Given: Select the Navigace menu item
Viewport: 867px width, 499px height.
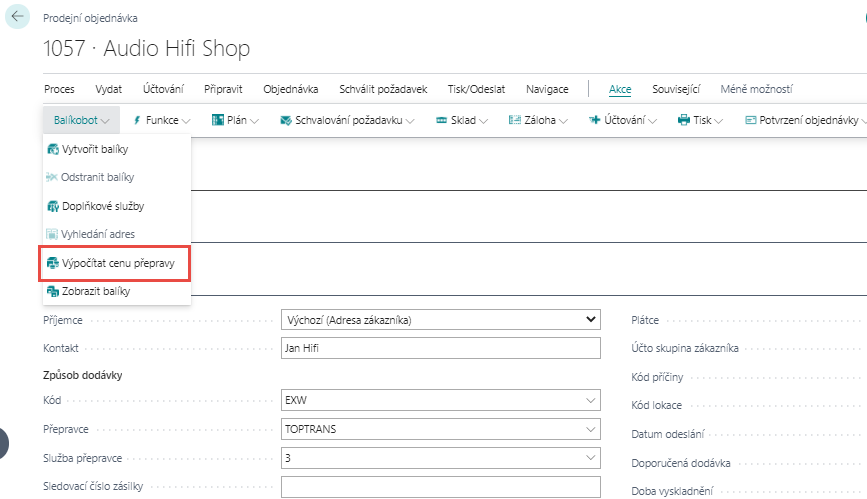Looking at the screenshot, I should click(x=547, y=89).
